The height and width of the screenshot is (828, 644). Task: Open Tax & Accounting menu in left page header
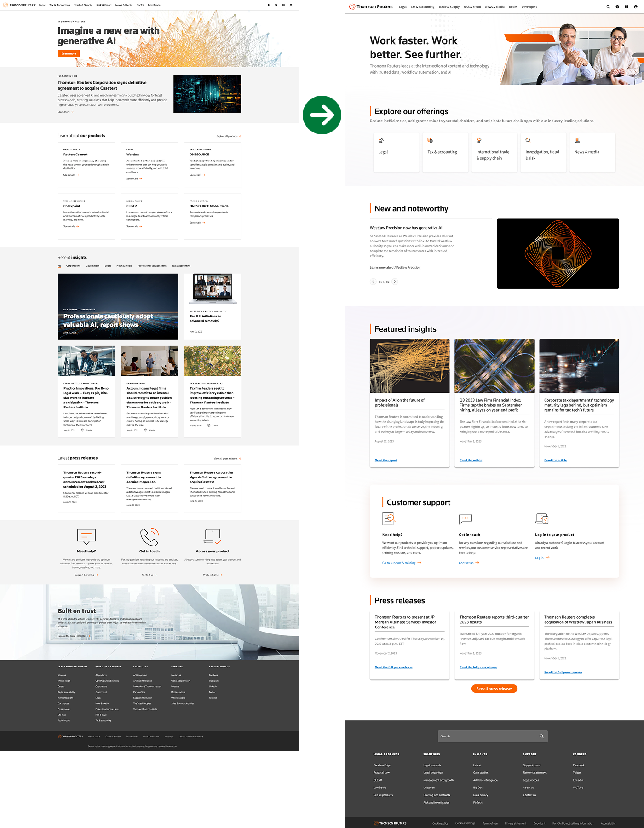coord(60,5)
